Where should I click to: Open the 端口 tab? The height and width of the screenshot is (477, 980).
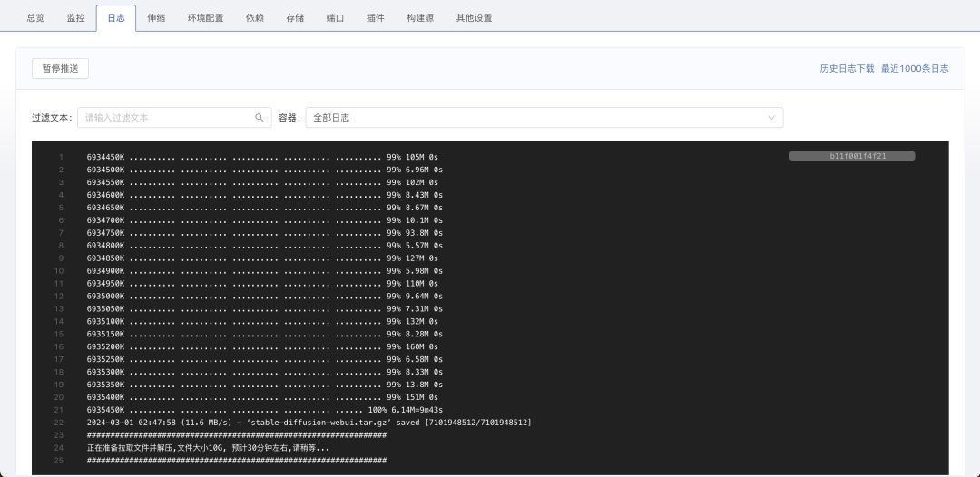[335, 18]
